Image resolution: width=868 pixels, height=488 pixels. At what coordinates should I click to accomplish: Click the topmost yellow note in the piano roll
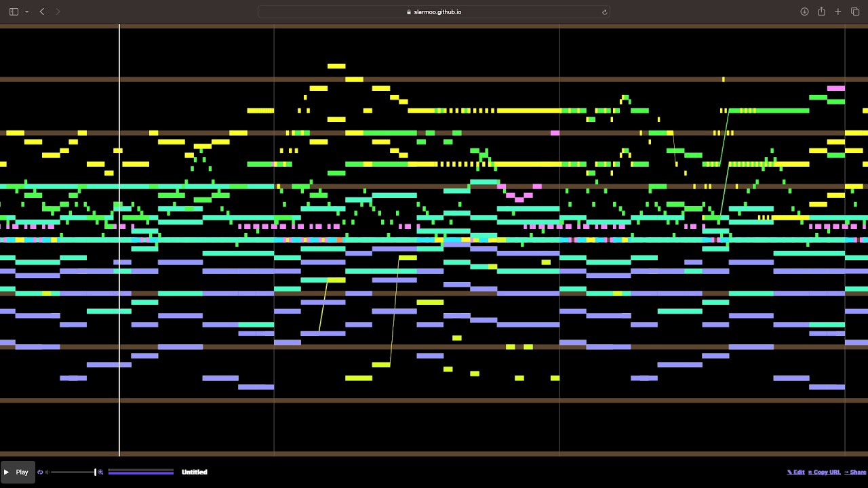click(336, 66)
